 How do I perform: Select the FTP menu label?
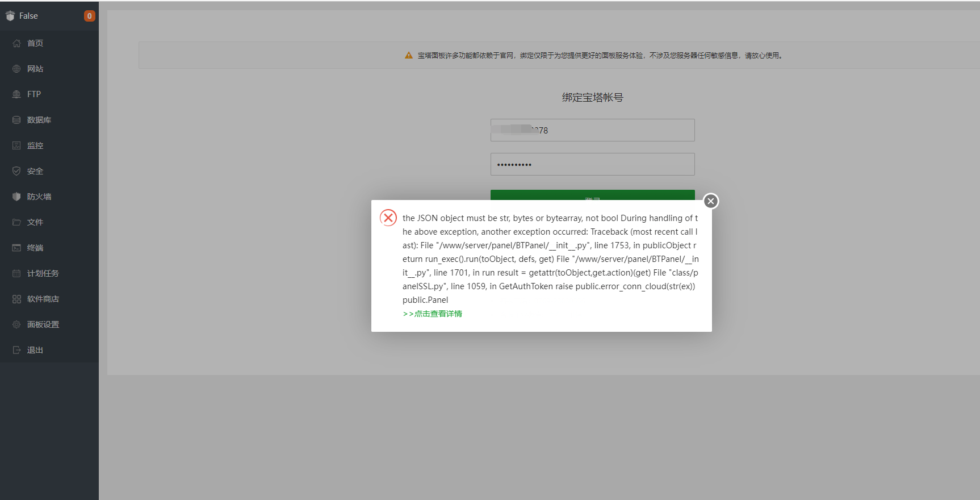(34, 94)
